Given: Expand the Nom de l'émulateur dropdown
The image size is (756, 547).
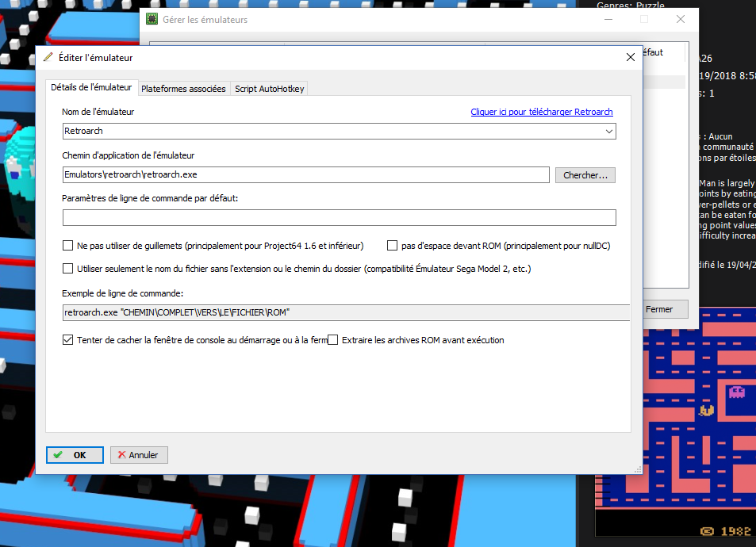Looking at the screenshot, I should [x=609, y=131].
